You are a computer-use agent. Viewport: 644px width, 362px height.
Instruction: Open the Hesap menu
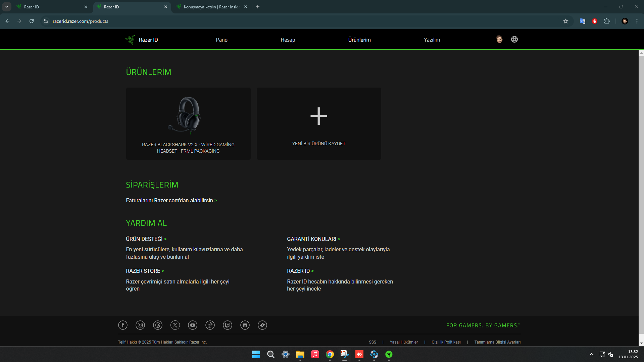[288, 40]
